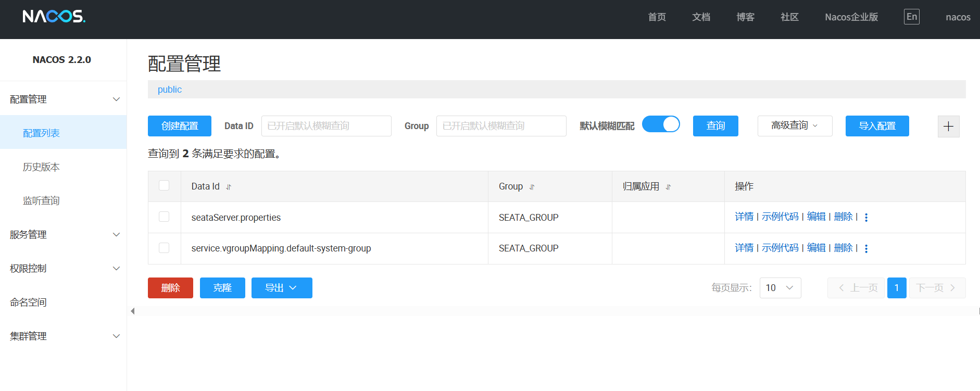
Task: Open the page size dropdown showing 10
Action: pyautogui.click(x=780, y=288)
